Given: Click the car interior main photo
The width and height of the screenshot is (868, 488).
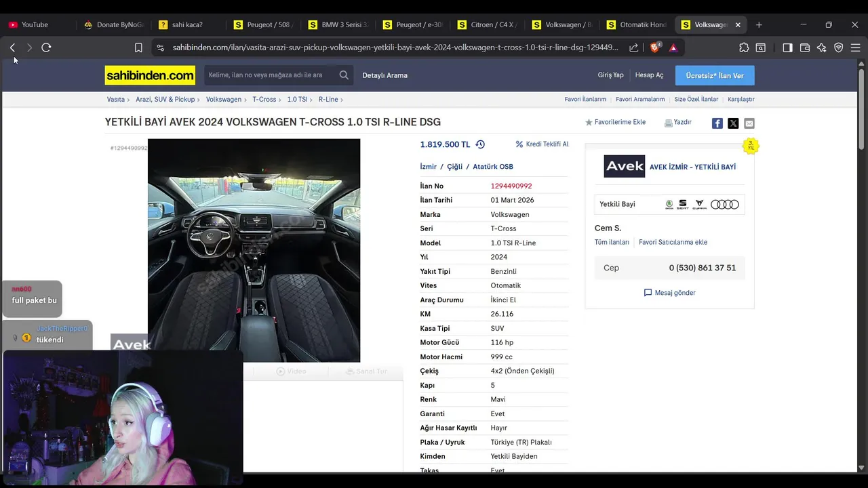Looking at the screenshot, I should [254, 250].
